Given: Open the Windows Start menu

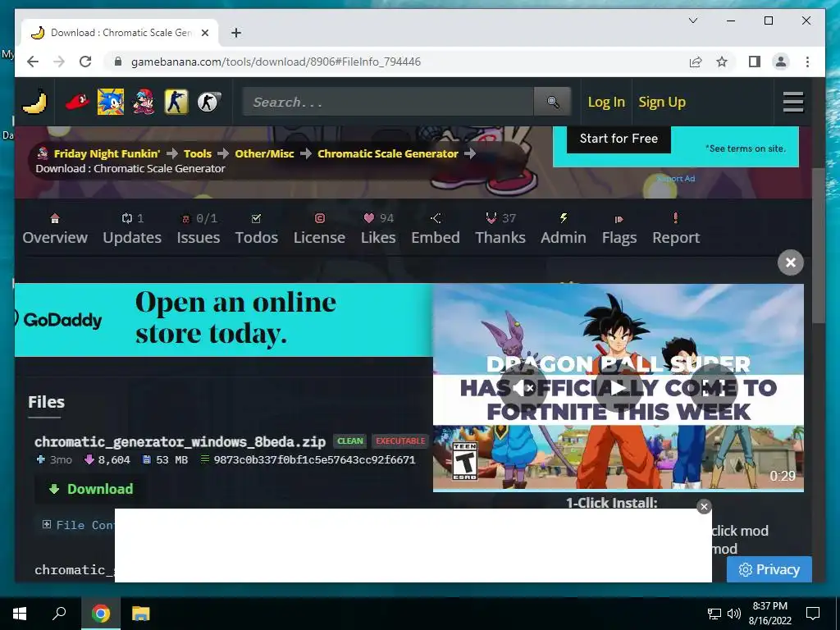Looking at the screenshot, I should [x=20, y=614].
